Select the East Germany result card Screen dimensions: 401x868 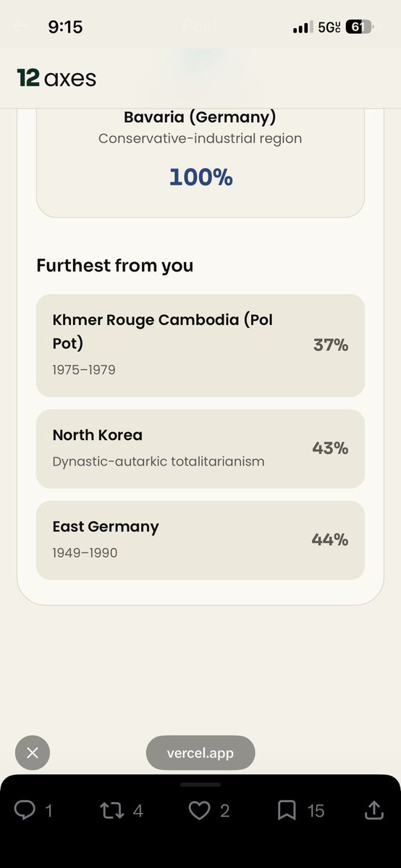pyautogui.click(x=200, y=540)
